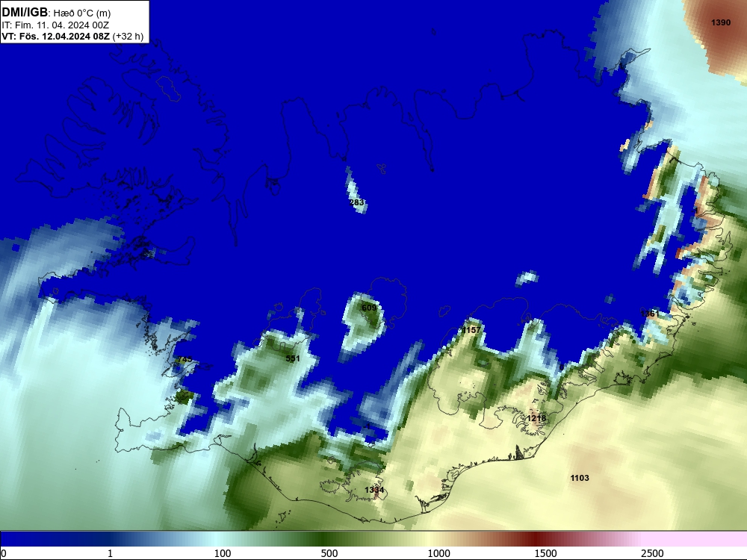Click the 1000 tick on color scale
The width and height of the screenshot is (747, 560).
pyautogui.click(x=438, y=553)
